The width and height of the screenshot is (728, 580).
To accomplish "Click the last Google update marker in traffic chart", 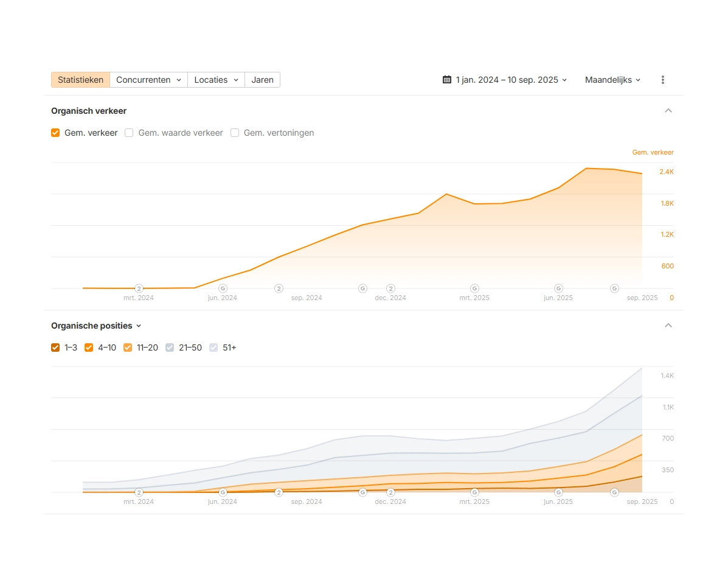I will click(614, 288).
